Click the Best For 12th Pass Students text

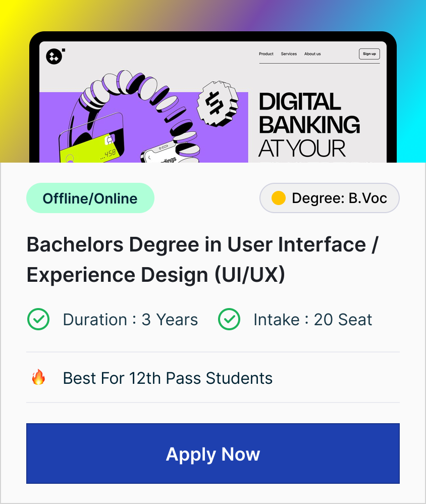[168, 378]
